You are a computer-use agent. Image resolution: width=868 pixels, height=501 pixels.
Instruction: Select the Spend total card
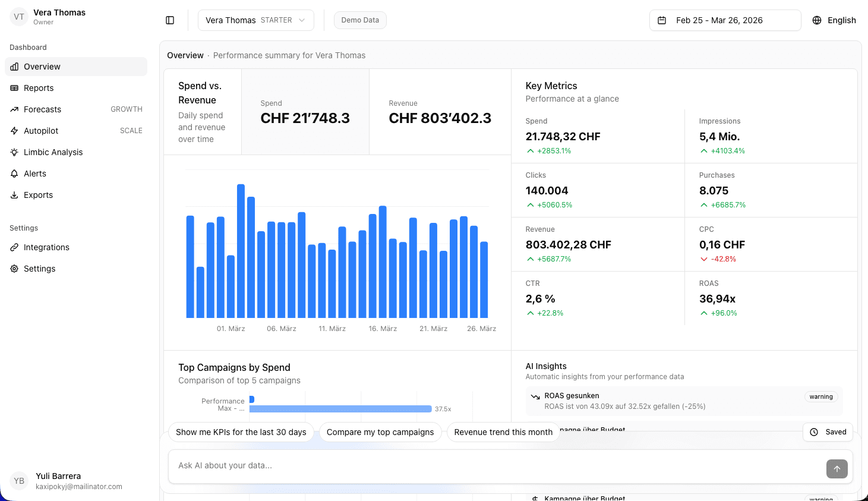(305, 112)
